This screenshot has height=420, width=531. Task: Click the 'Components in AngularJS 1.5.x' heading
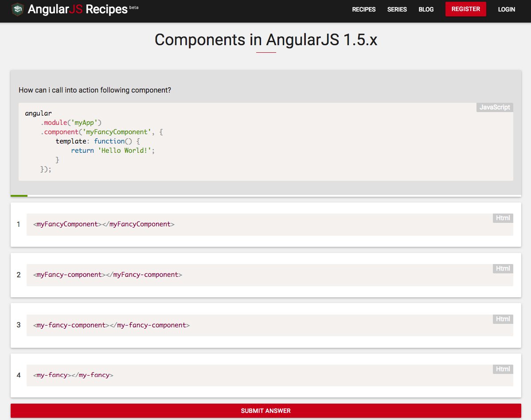(x=266, y=40)
